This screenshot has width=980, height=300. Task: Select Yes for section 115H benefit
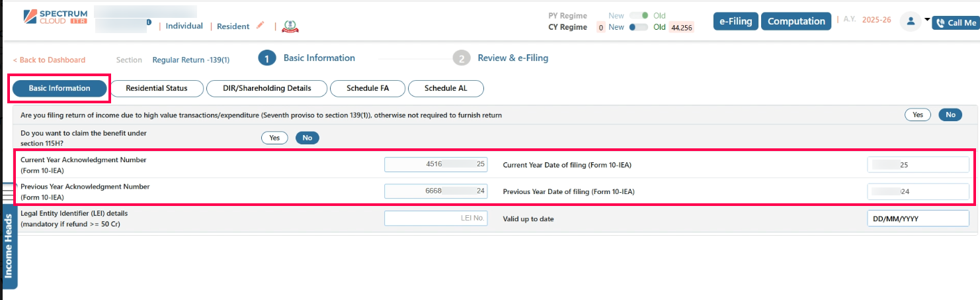274,138
